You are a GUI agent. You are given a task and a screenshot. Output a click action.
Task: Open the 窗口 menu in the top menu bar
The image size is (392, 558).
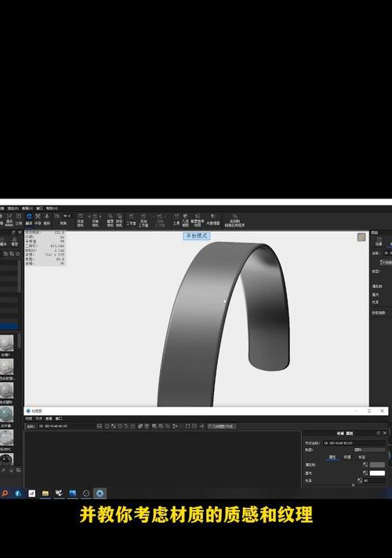point(39,208)
